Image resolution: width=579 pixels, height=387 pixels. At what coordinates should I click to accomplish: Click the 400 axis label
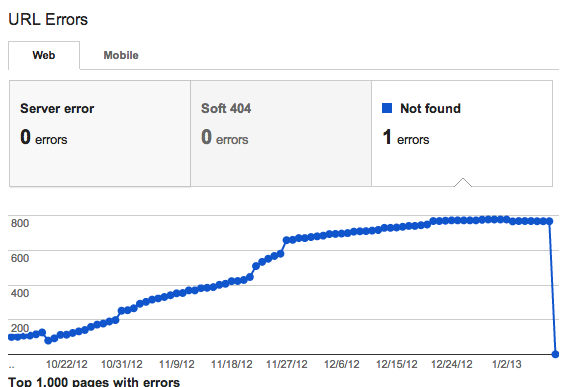coord(20,293)
